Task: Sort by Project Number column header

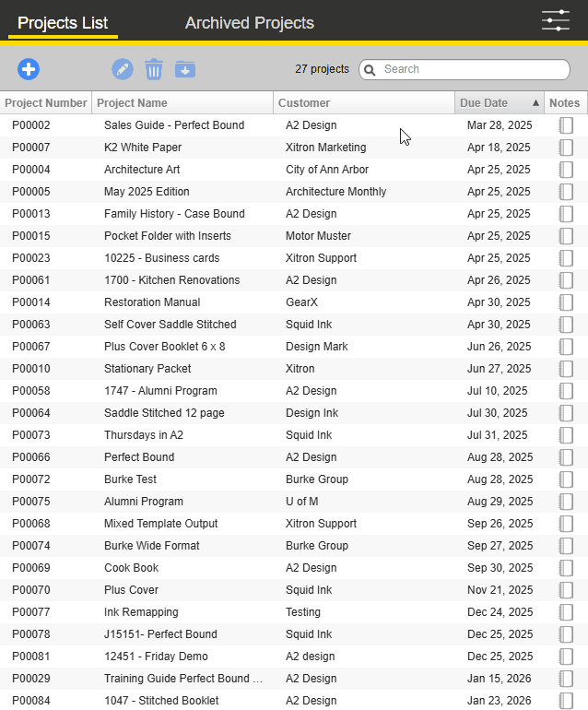Action: 46,102
